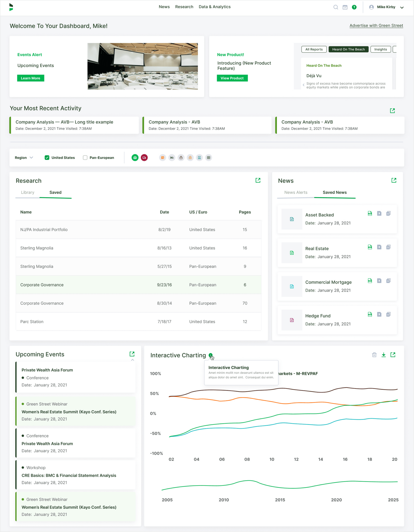This screenshot has width=414, height=532.
Task: Click the search magnifier icon in header
Action: click(336, 7)
